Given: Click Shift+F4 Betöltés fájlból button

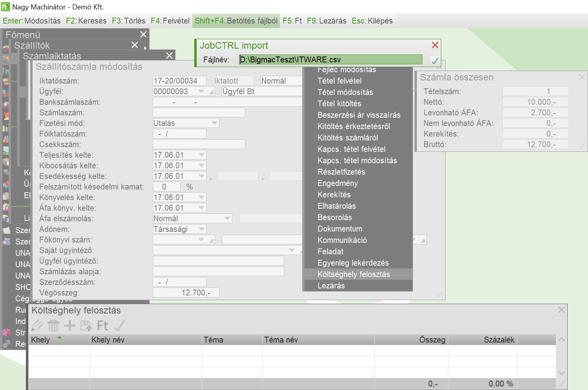Looking at the screenshot, I should point(236,21).
